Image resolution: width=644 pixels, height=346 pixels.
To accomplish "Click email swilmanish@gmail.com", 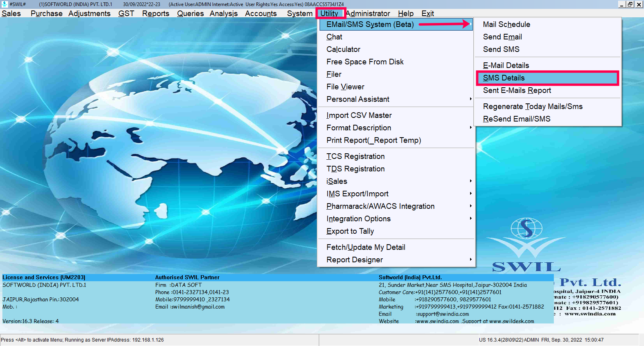I will [198, 307].
